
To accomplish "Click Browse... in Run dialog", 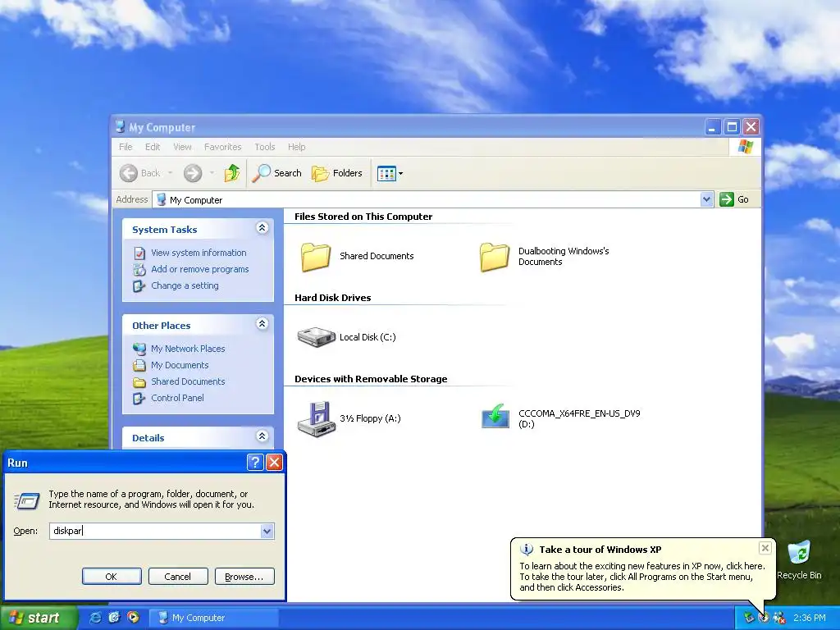I will [244, 577].
